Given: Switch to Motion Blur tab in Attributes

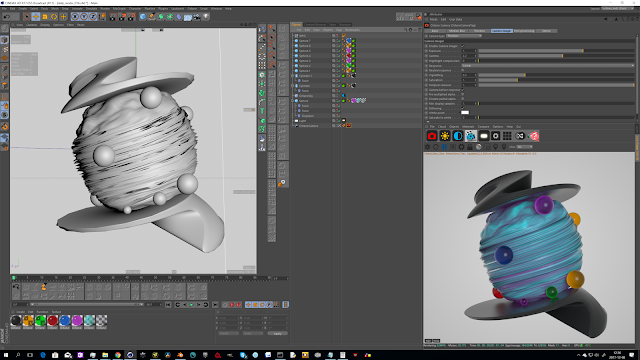Looking at the screenshot, I should click(x=457, y=31).
